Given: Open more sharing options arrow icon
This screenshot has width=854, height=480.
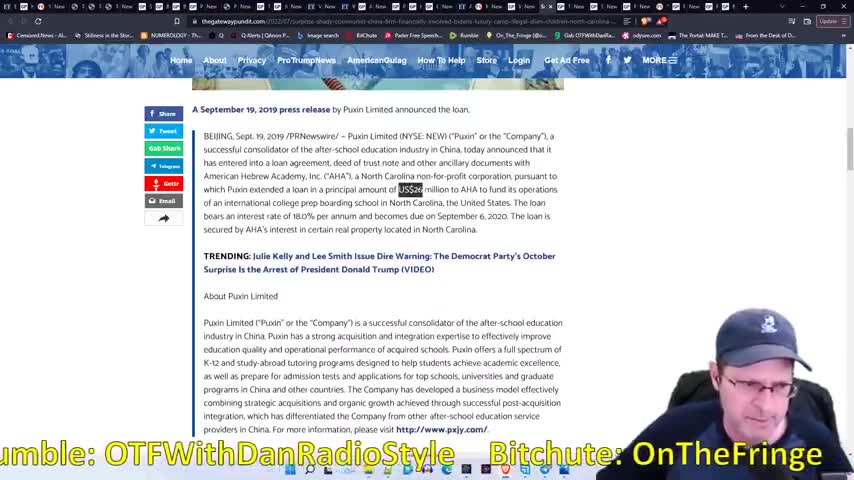Looking at the screenshot, I should pyautogui.click(x=163, y=218).
